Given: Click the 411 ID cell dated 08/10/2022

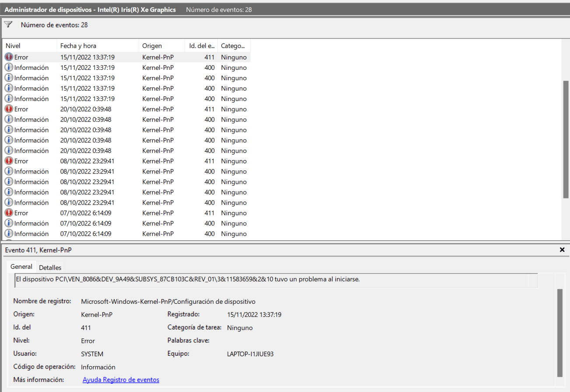Looking at the screenshot, I should tap(209, 161).
